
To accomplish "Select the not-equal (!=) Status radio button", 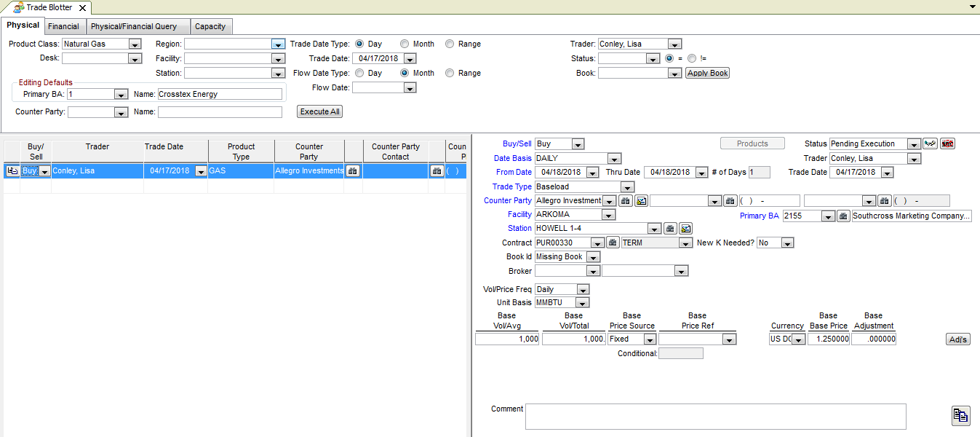I will 692,58.
